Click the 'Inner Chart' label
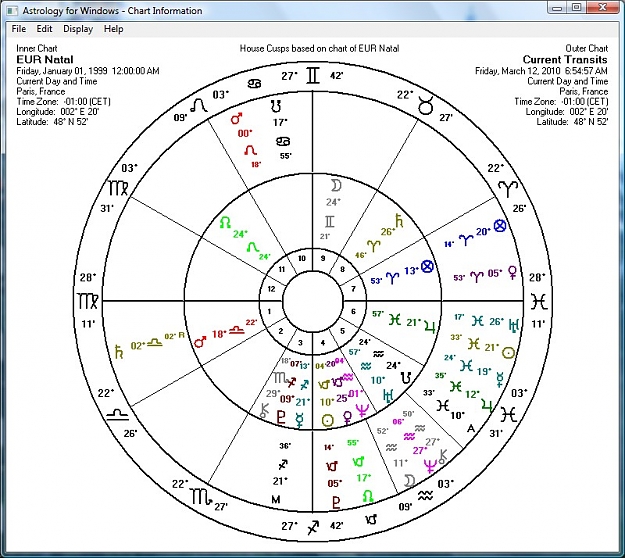The image size is (625, 558). [x=37, y=49]
